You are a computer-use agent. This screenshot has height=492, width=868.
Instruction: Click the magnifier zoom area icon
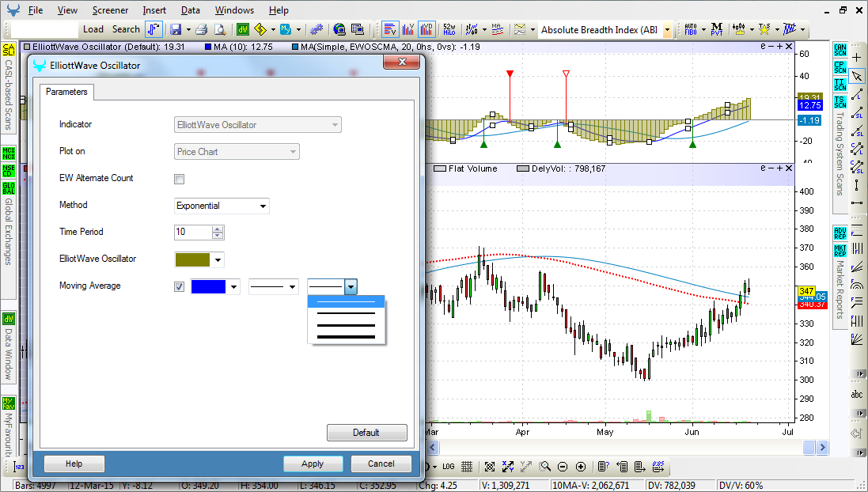[x=544, y=467]
